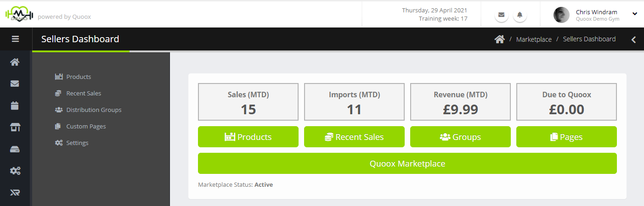644x206 pixels.
Task: Collapse panel with left chevron arrow
Action: [x=633, y=39]
